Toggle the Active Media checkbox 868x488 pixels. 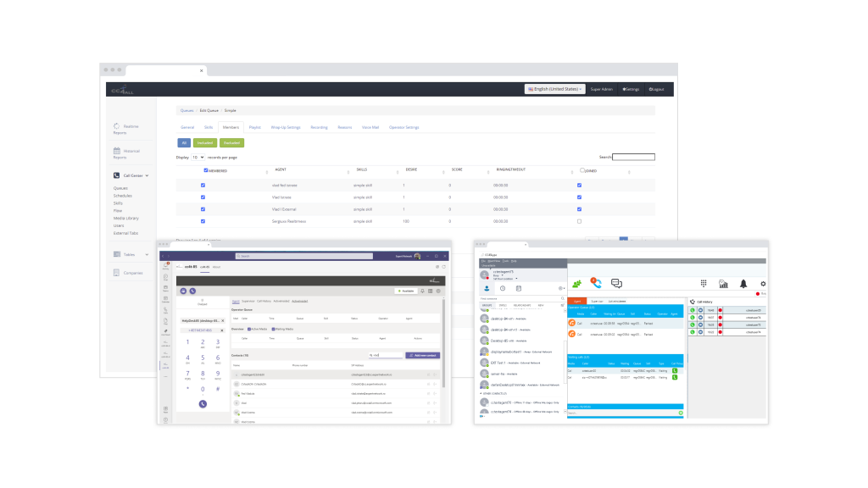[x=249, y=330]
